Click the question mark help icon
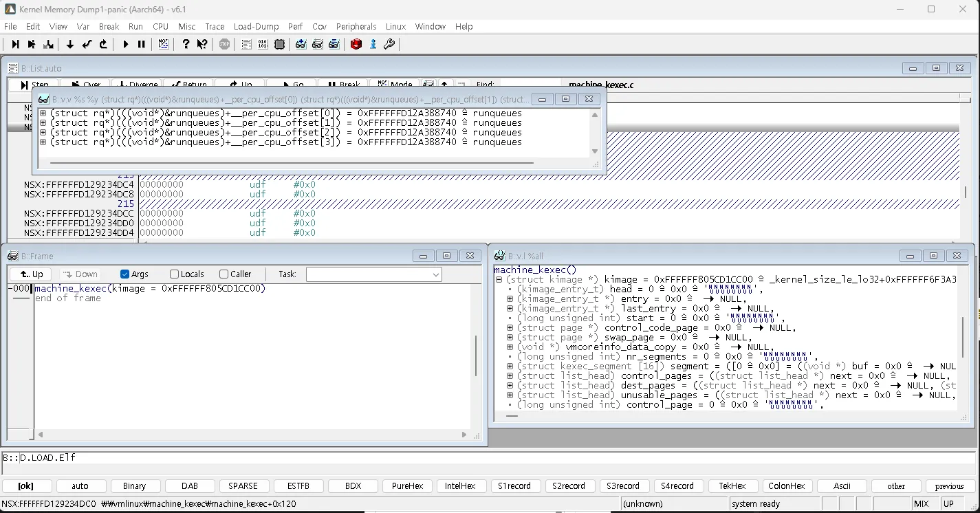Viewport: 980px width, 513px height. [186, 45]
